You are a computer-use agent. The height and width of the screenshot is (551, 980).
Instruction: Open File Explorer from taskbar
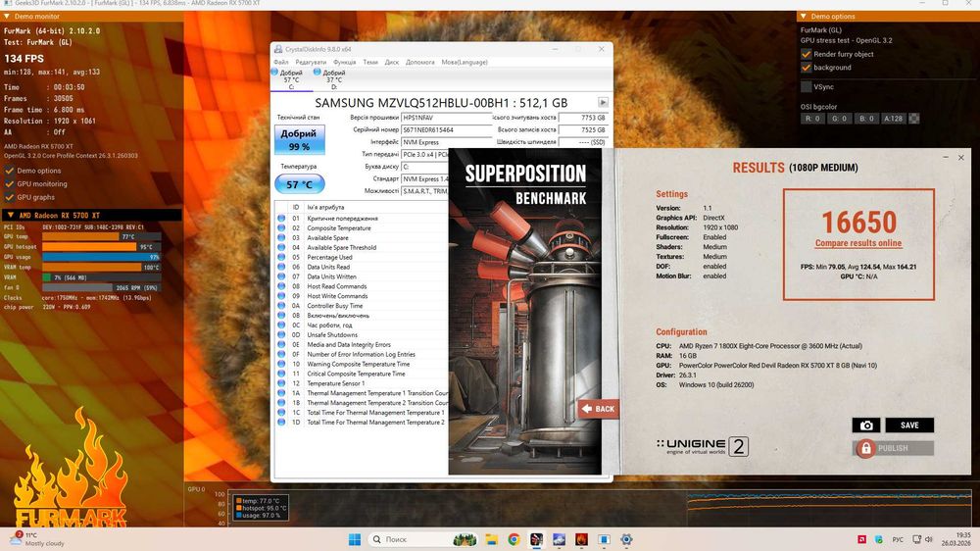coord(491,539)
